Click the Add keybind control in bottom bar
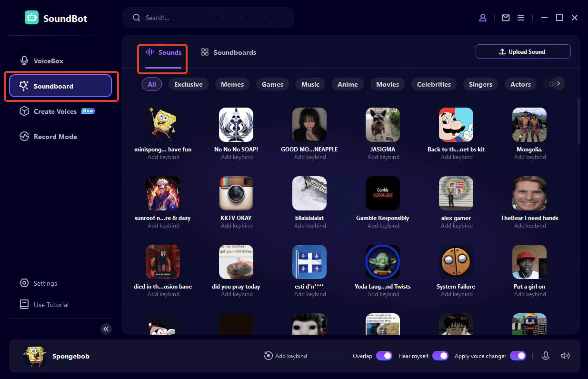The image size is (588, 379). tap(286, 356)
